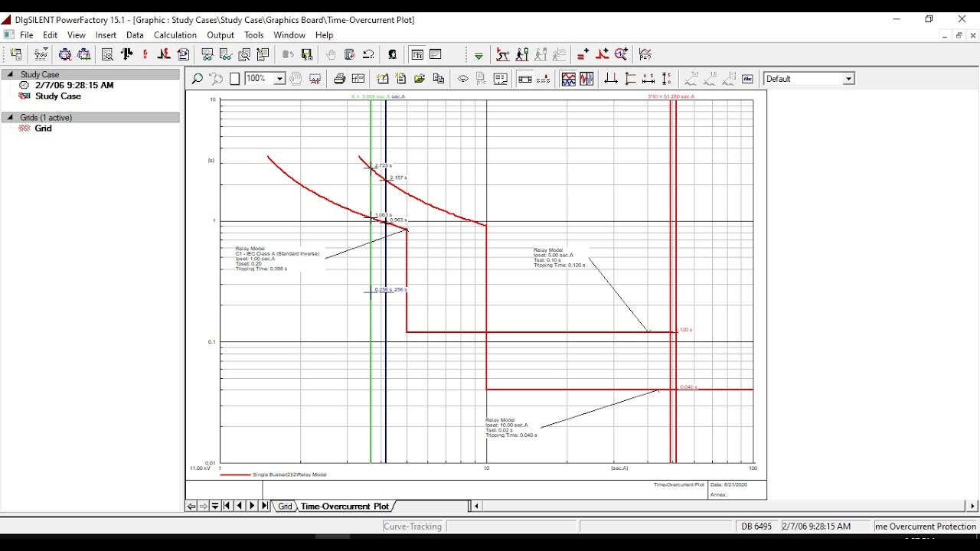
Task: Select the Time-Overcurrent Plot tab
Action: (x=345, y=507)
